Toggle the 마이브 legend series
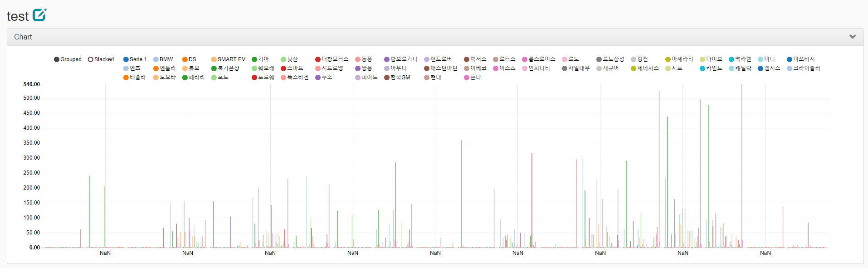Screen dimensions: 868x268 pos(711,59)
